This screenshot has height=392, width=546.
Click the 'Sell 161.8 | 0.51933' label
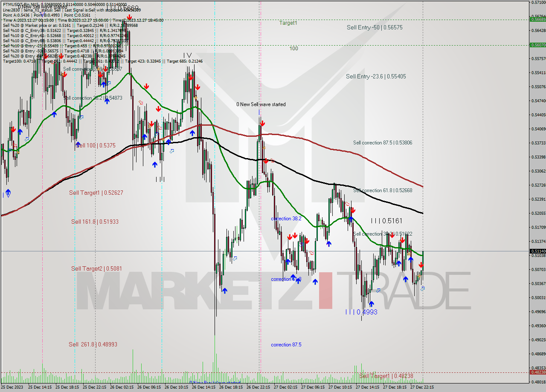(x=95, y=222)
